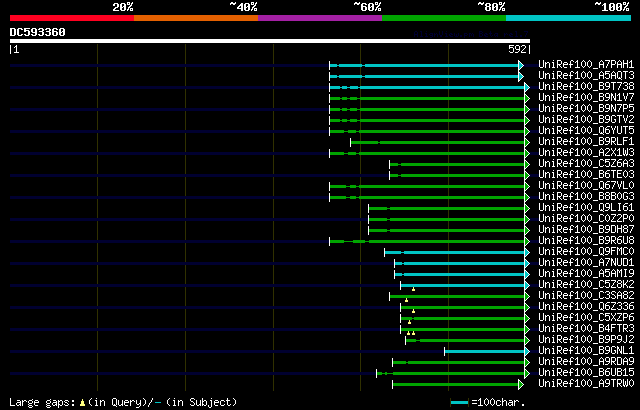
Task: Select the UniRef100_A2X1W3 label
Action: coord(586,153)
